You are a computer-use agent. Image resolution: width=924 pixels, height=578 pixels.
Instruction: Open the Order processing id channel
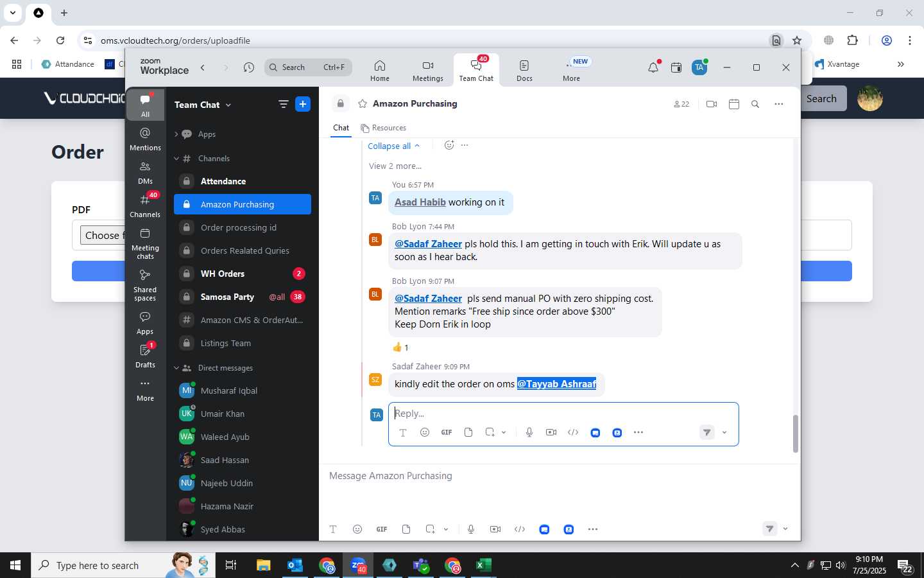243,227
